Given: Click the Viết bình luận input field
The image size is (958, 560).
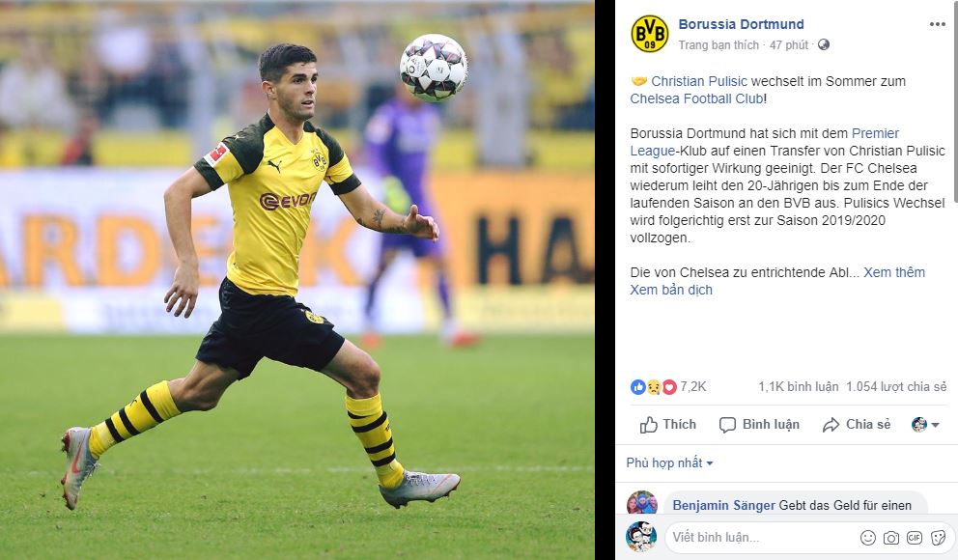Looking at the screenshot, I should pyautogui.click(x=761, y=538).
